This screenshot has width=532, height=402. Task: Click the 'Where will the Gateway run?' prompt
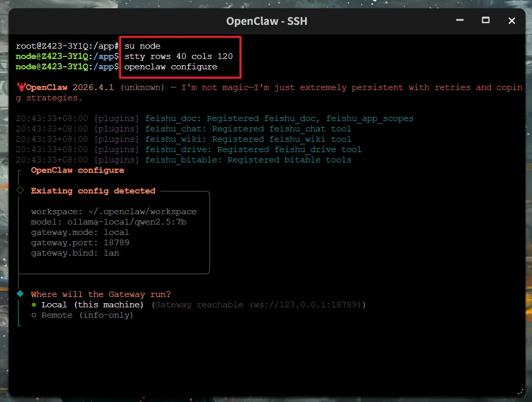tap(101, 294)
